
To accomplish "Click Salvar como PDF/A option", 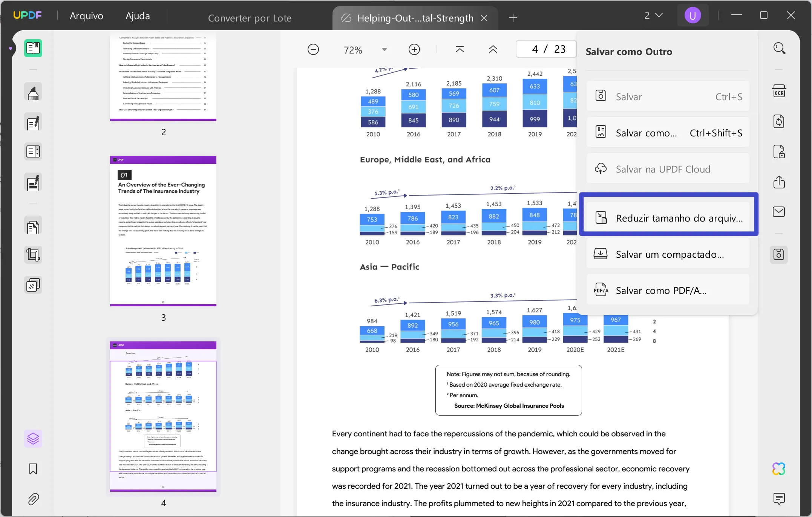I will tap(668, 291).
